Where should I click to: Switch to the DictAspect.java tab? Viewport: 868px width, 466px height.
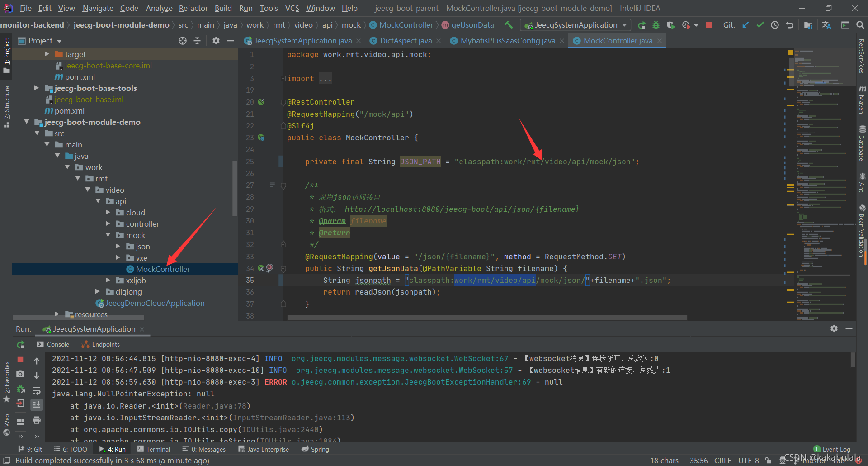(x=406, y=41)
